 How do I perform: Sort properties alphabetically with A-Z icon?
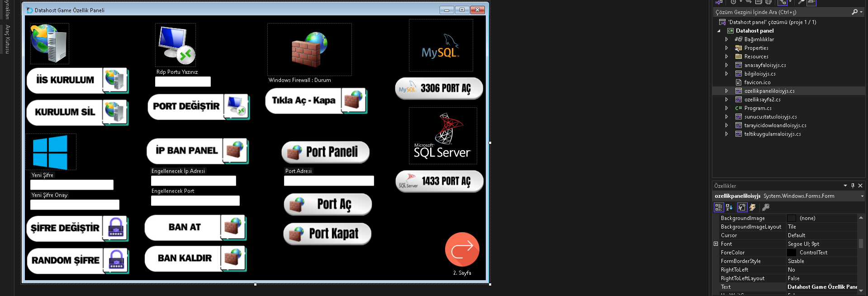(x=729, y=207)
